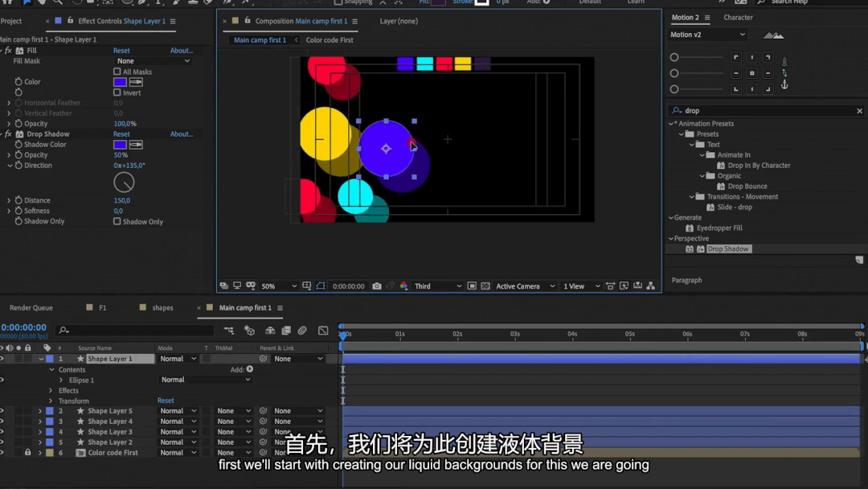868x489 pixels.
Task: Click the Motion v2 mountain logo icon
Action: coord(773,35)
